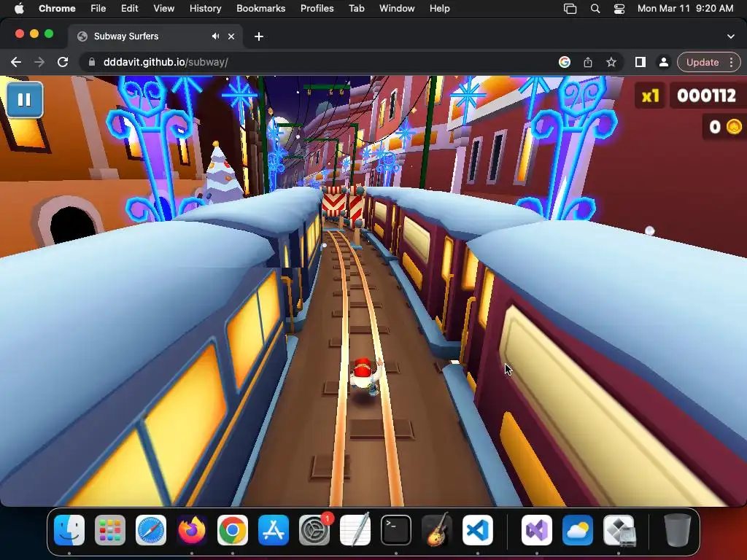Launch GarageBand from the Dock
The image size is (747, 560).
coord(437,530)
